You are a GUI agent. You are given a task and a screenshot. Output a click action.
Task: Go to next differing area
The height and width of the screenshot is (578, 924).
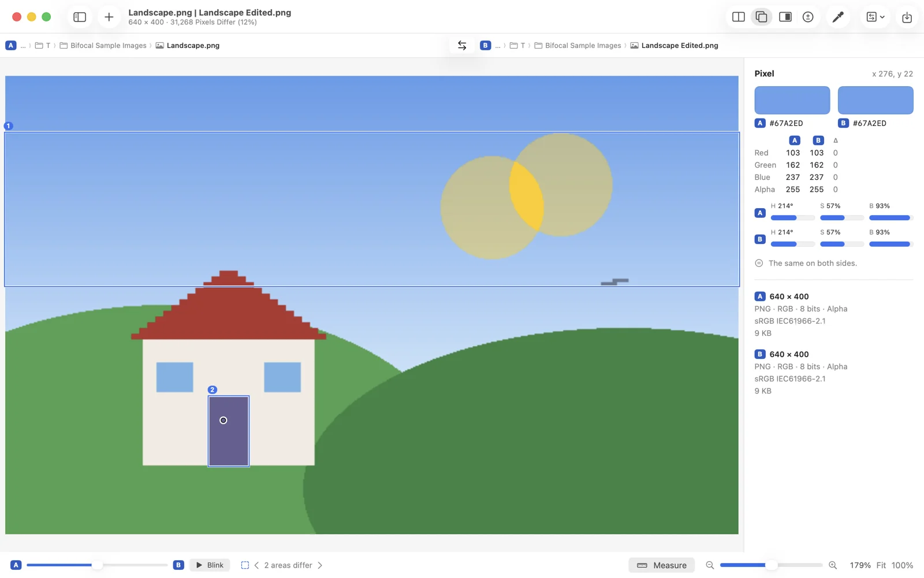pyautogui.click(x=320, y=565)
